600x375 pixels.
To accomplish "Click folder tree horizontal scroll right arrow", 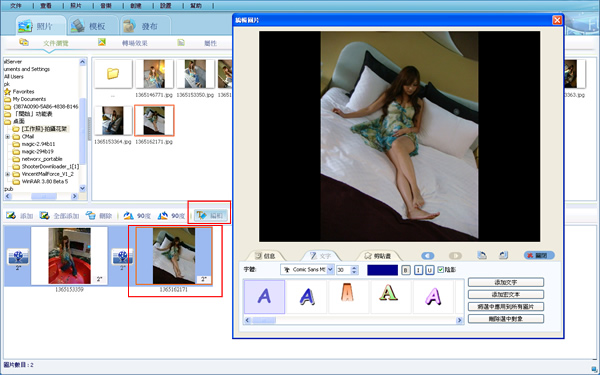I will tap(75, 196).
